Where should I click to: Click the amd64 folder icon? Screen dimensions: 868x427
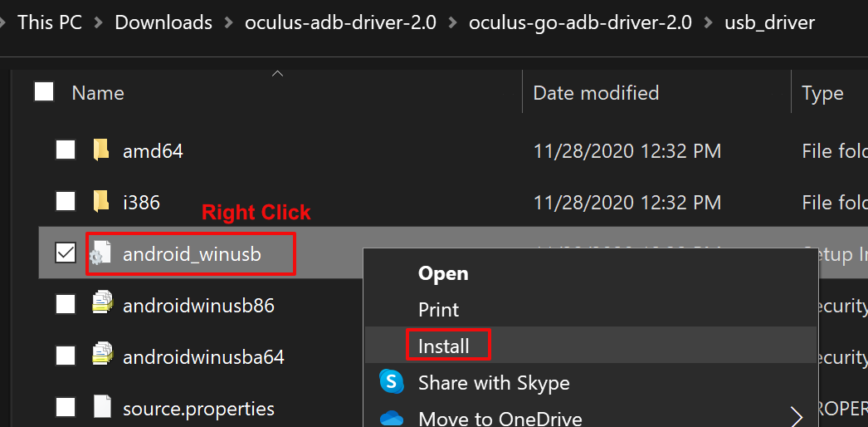click(x=101, y=150)
